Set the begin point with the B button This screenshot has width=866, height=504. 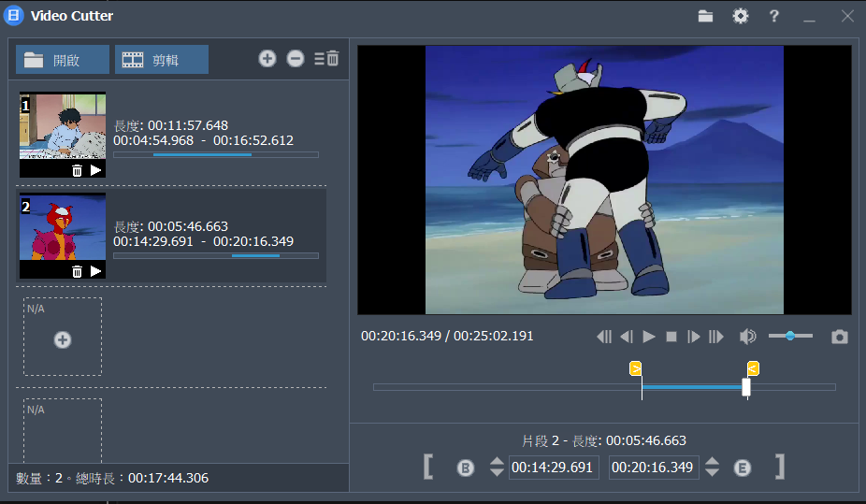coord(465,468)
